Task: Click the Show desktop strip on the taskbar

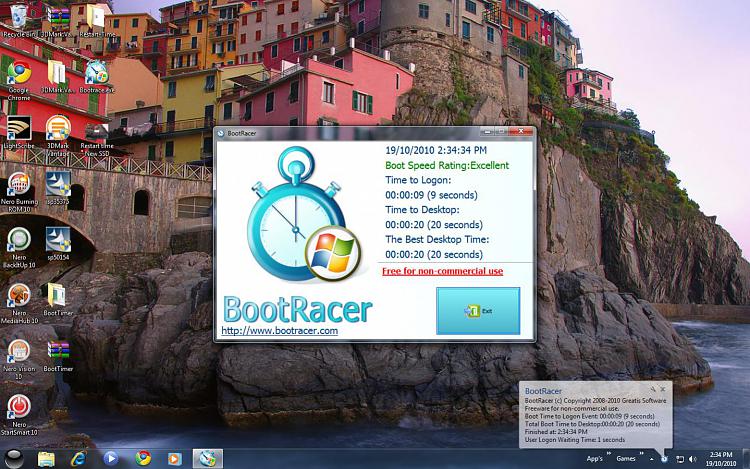Action: coord(746,459)
